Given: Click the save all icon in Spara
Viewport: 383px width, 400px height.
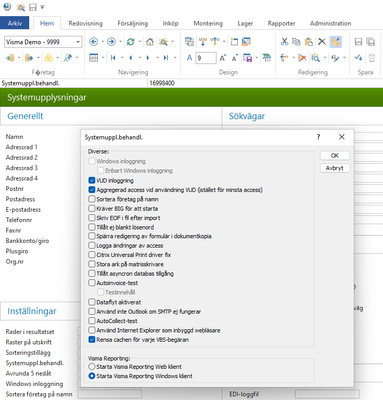Looking at the screenshot, I should (x=371, y=42).
